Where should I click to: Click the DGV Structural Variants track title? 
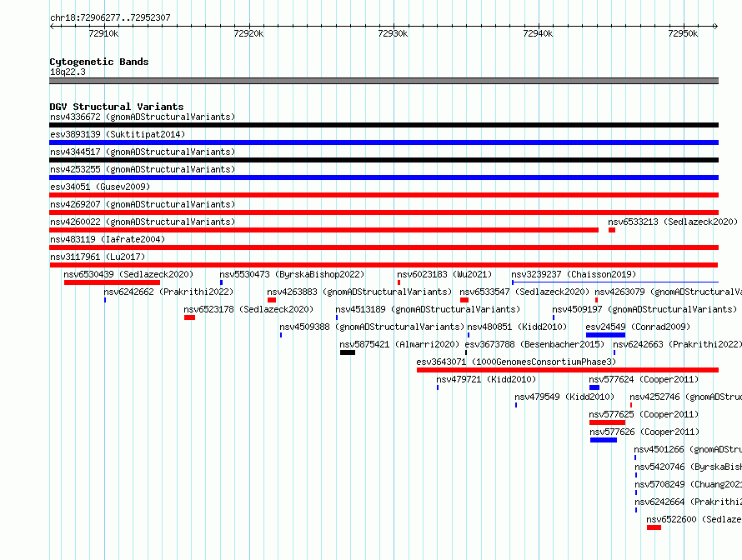tap(117, 107)
